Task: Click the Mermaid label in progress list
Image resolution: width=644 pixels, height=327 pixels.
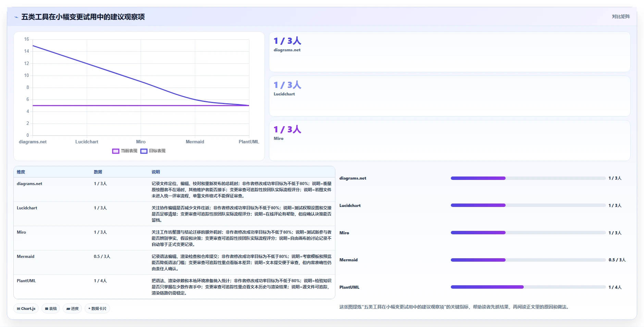Action: point(348,260)
